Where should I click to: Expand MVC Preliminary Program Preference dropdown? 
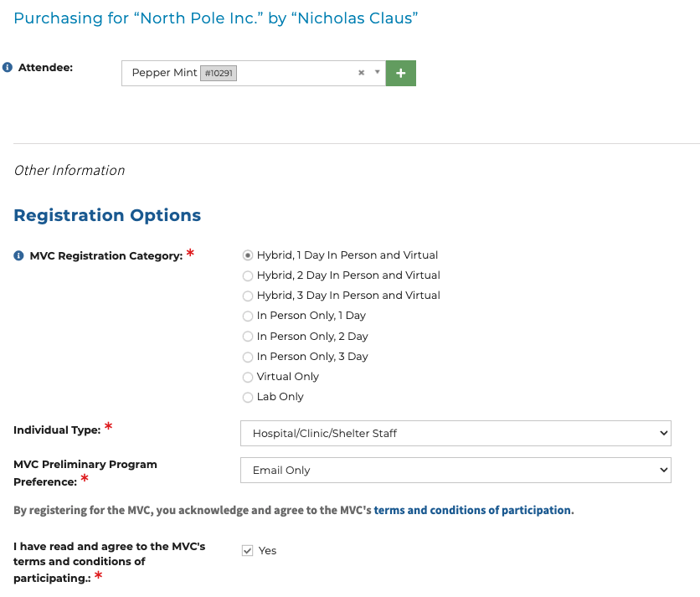[x=456, y=470]
